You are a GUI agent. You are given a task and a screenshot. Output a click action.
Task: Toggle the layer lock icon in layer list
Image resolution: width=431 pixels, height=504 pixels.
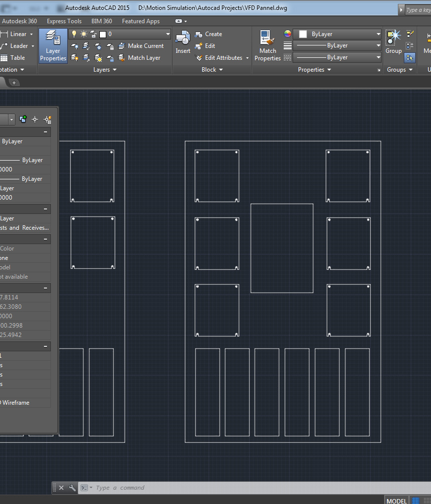pyautogui.click(x=93, y=34)
